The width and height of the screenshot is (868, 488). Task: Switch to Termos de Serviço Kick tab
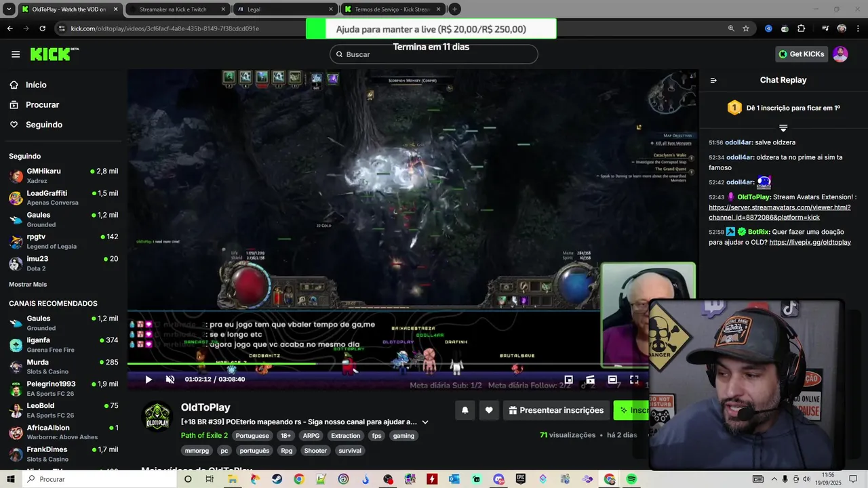click(392, 9)
